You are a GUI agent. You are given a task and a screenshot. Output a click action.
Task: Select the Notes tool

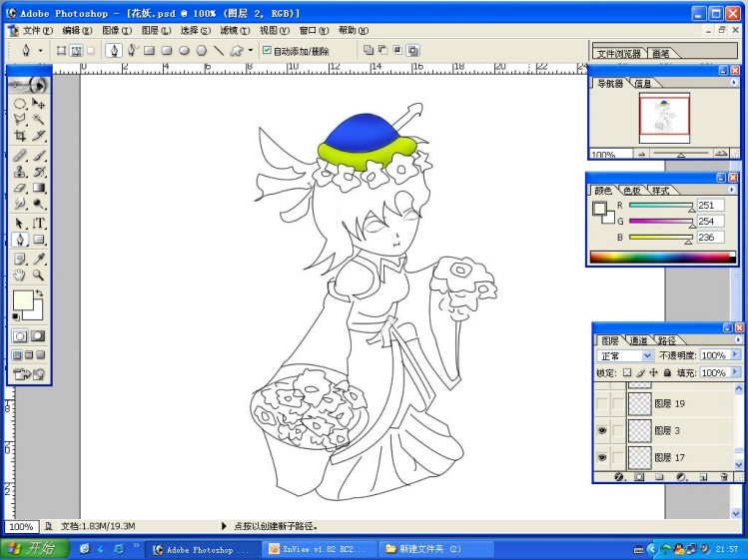[20, 259]
